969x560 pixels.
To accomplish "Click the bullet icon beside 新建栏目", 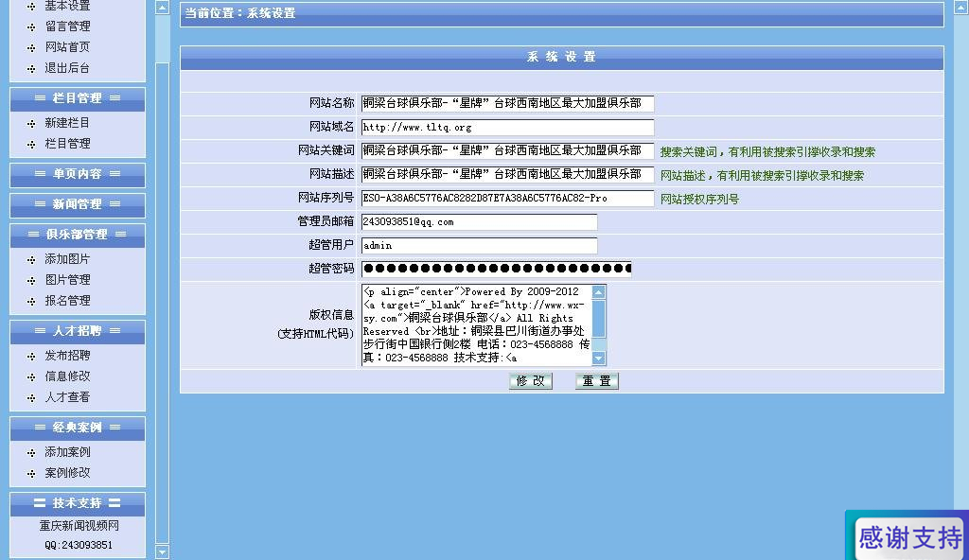I will click(x=31, y=124).
